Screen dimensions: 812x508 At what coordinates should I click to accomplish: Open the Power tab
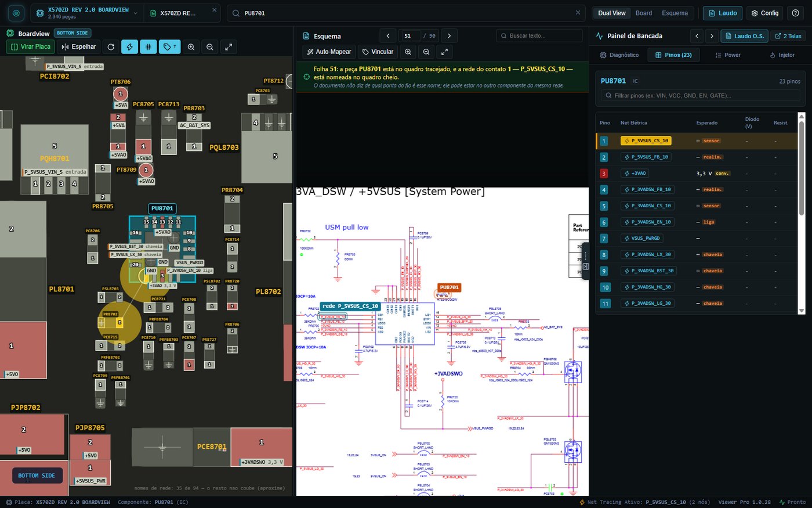click(728, 55)
